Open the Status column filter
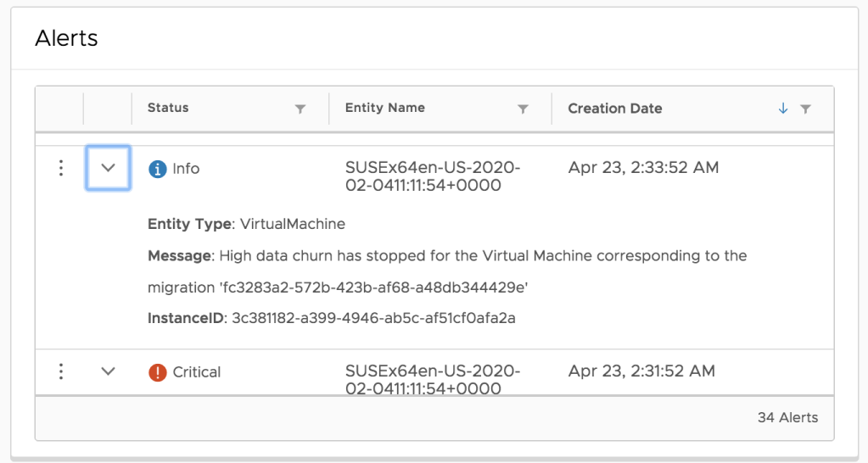 point(300,109)
